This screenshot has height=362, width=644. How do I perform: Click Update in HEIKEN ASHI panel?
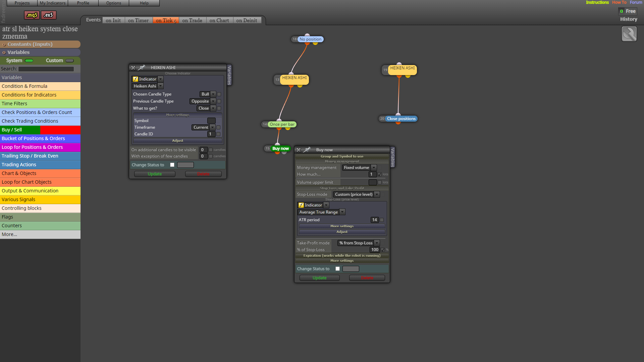coord(155,174)
